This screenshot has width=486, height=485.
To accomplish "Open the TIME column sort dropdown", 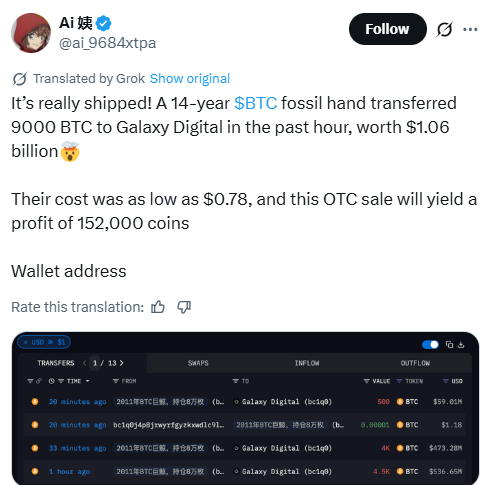I will [x=88, y=381].
